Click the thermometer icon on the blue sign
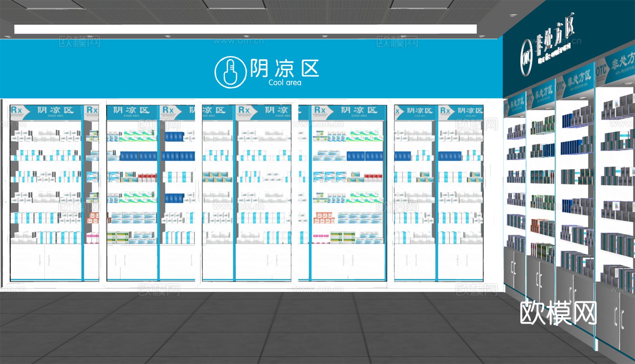Viewport: 635px width, 364px height. (x=230, y=72)
